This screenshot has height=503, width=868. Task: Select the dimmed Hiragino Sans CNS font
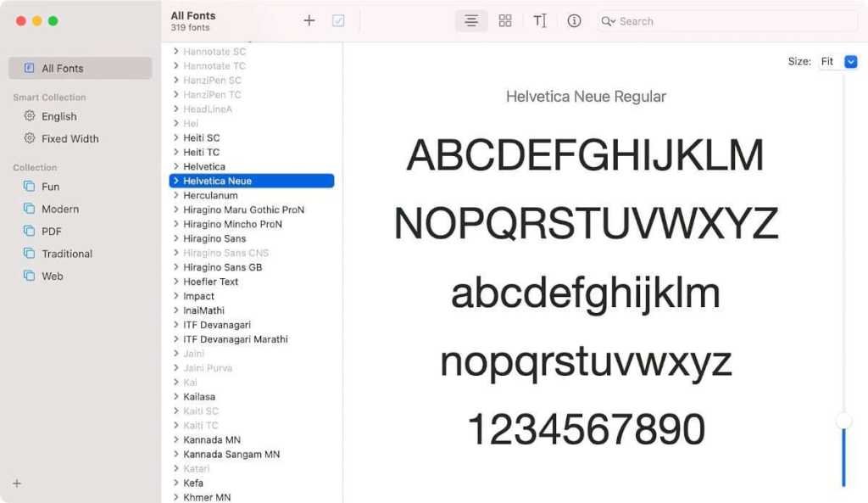(225, 253)
